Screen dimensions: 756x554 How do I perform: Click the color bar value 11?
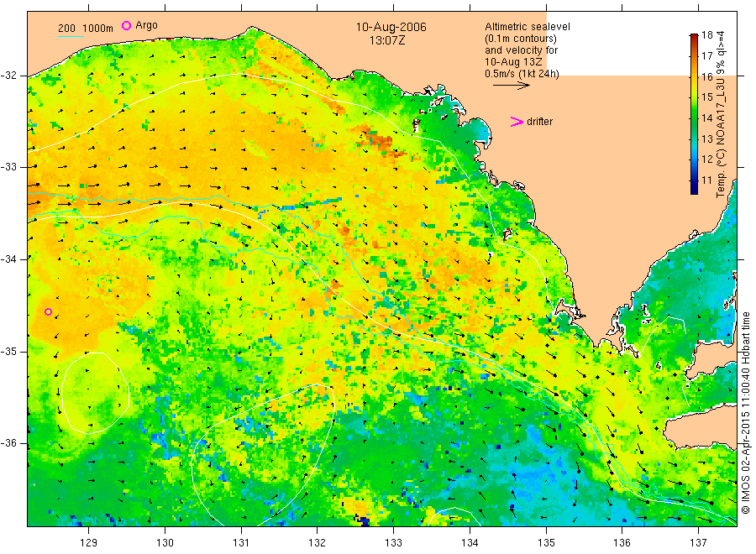pos(706,180)
